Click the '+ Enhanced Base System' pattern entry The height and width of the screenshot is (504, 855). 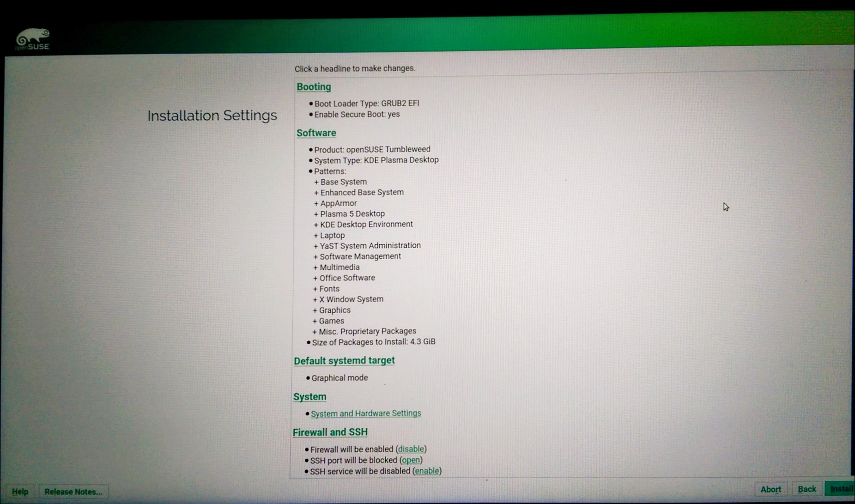359,193
